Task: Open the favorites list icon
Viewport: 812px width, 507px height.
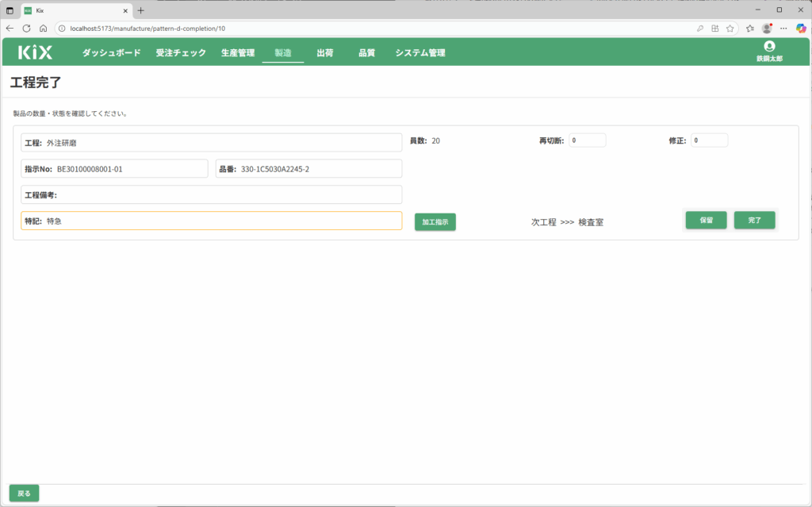Action: (x=749, y=28)
